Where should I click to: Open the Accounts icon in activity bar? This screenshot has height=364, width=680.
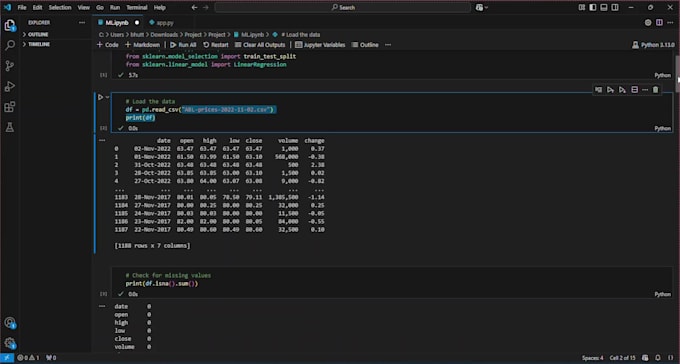10,323
